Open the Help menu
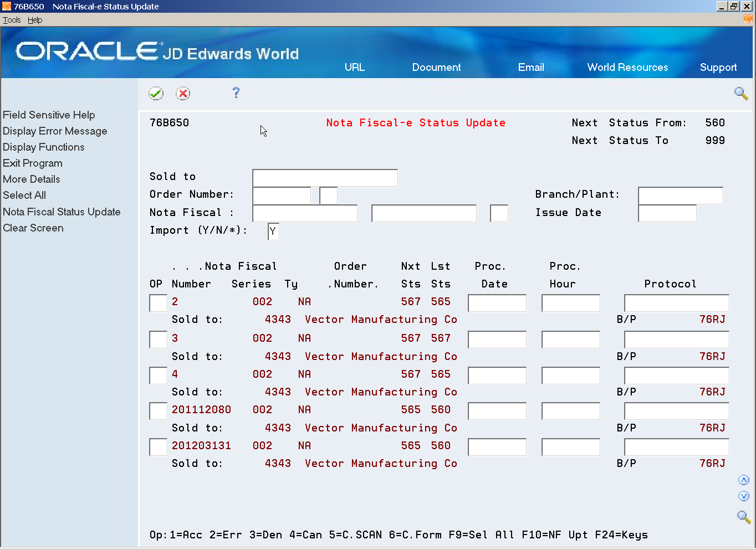The image size is (756, 550). click(35, 20)
